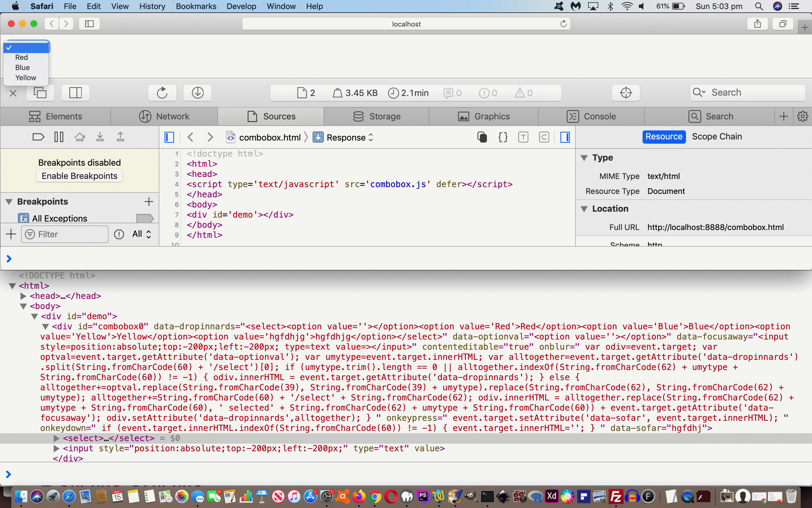Choose Yellow from the dropdown list

(25, 78)
